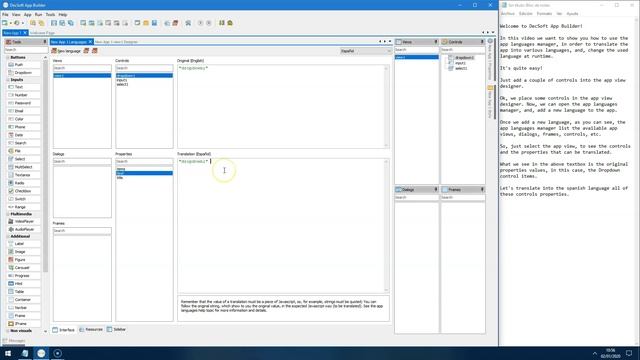Select the Image control in toolbox
The width and height of the screenshot is (640, 360).
pyautogui.click(x=24, y=252)
